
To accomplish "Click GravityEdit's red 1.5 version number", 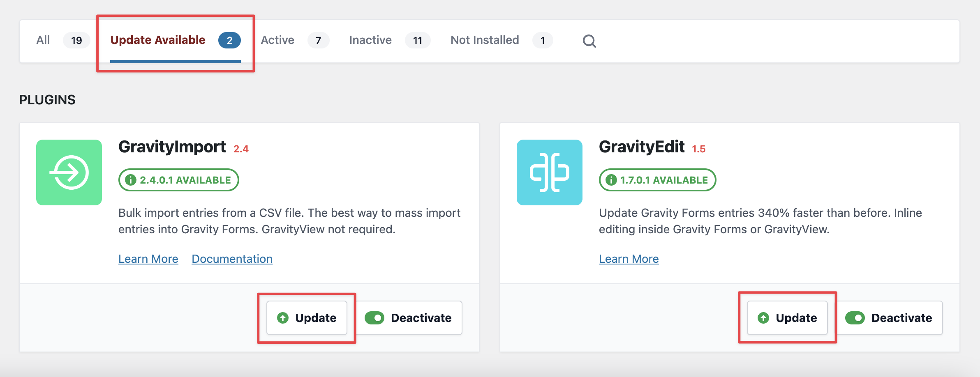I will tap(698, 149).
